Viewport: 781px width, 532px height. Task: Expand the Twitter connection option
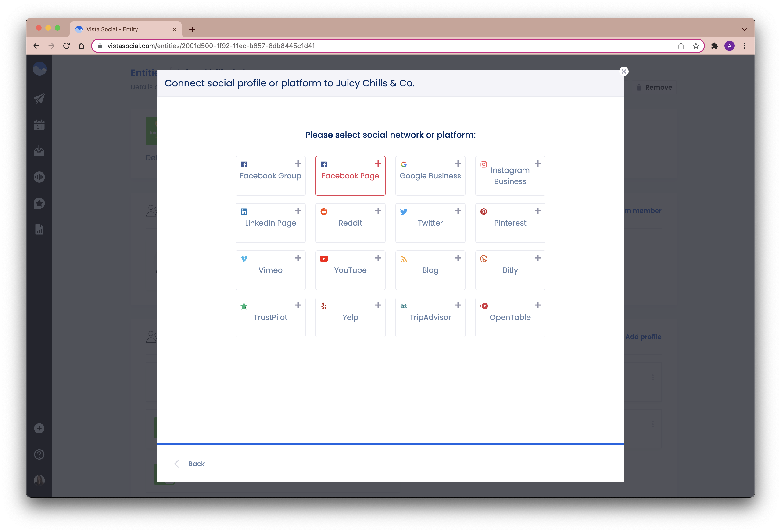coord(458,211)
